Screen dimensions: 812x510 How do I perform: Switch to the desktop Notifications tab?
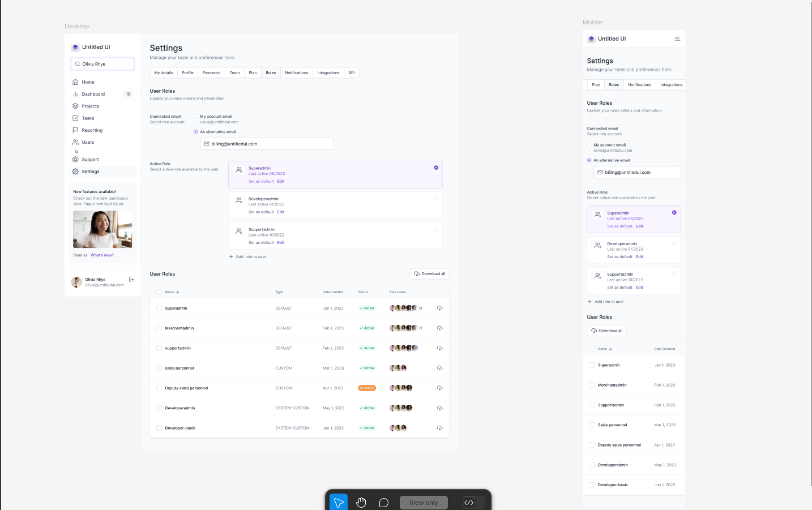tap(296, 73)
